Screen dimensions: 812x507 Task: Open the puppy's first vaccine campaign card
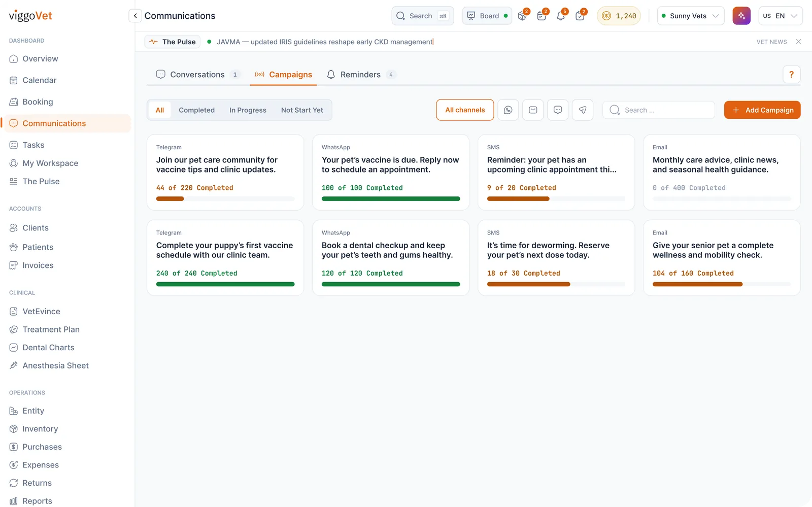[x=225, y=258]
